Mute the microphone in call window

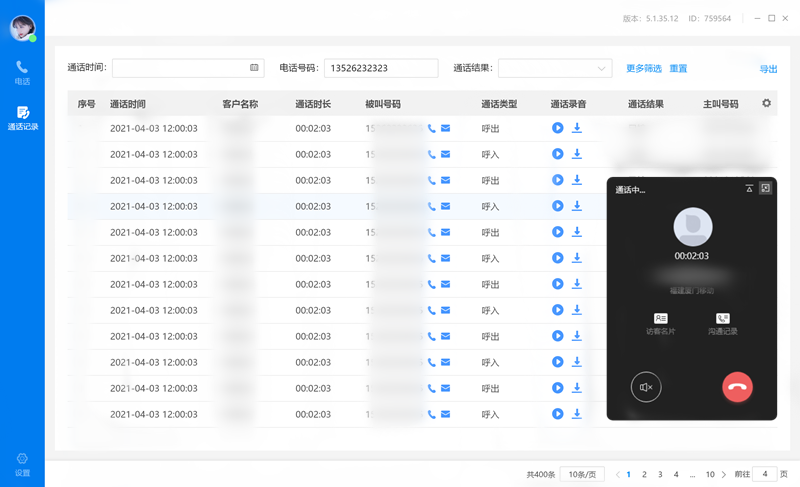[x=646, y=387]
